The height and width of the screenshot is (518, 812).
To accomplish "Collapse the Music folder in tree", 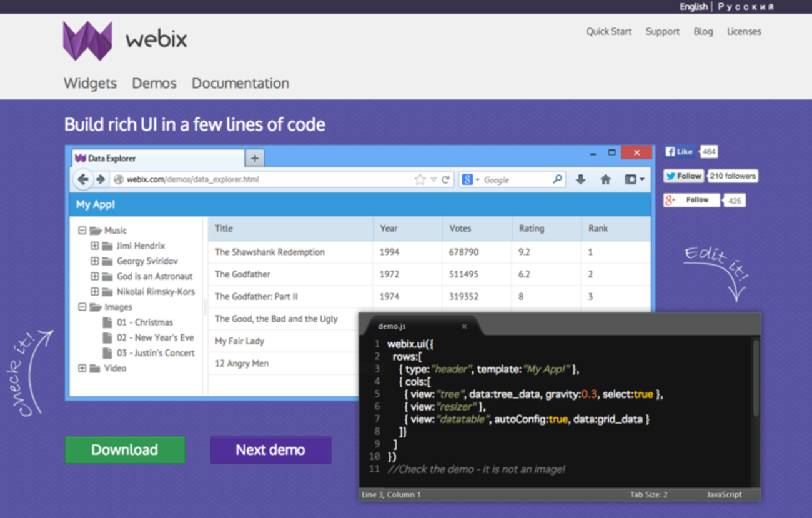I will tap(82, 231).
